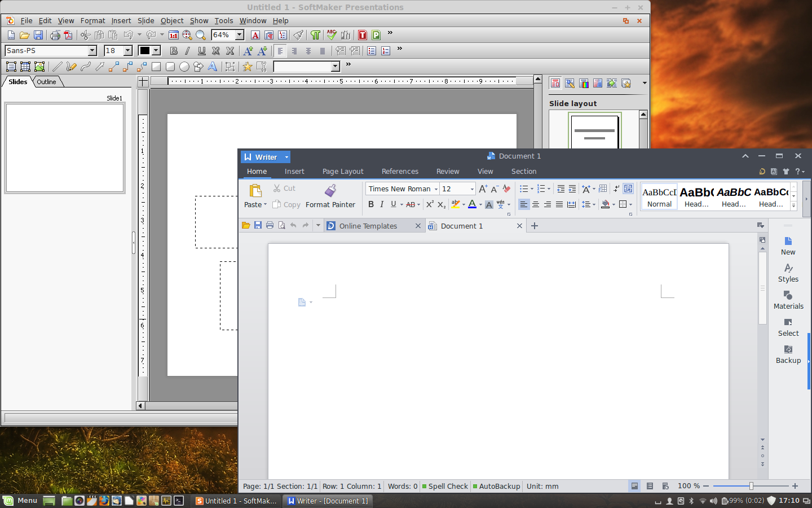Click New in Writer's right side panel
Viewport: 812px width, 508px height.
(x=788, y=246)
